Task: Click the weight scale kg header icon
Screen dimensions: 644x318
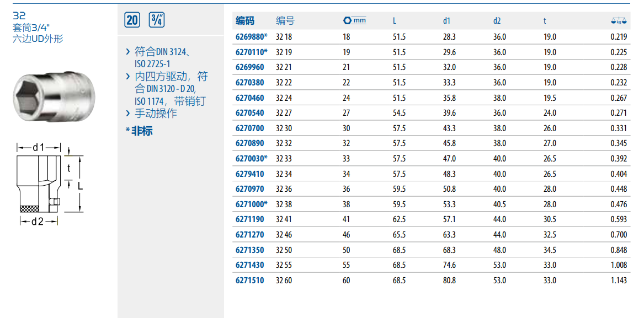Action: point(619,21)
